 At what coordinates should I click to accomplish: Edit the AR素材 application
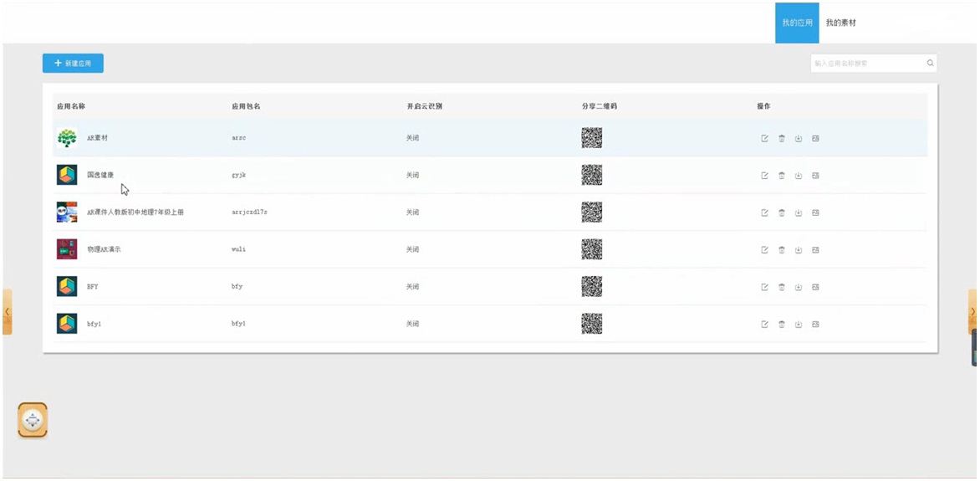[x=764, y=138]
